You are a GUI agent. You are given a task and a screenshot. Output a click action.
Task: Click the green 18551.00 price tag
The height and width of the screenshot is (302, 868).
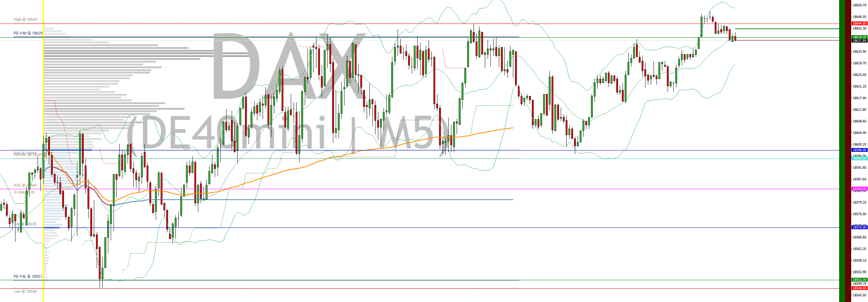(859, 280)
